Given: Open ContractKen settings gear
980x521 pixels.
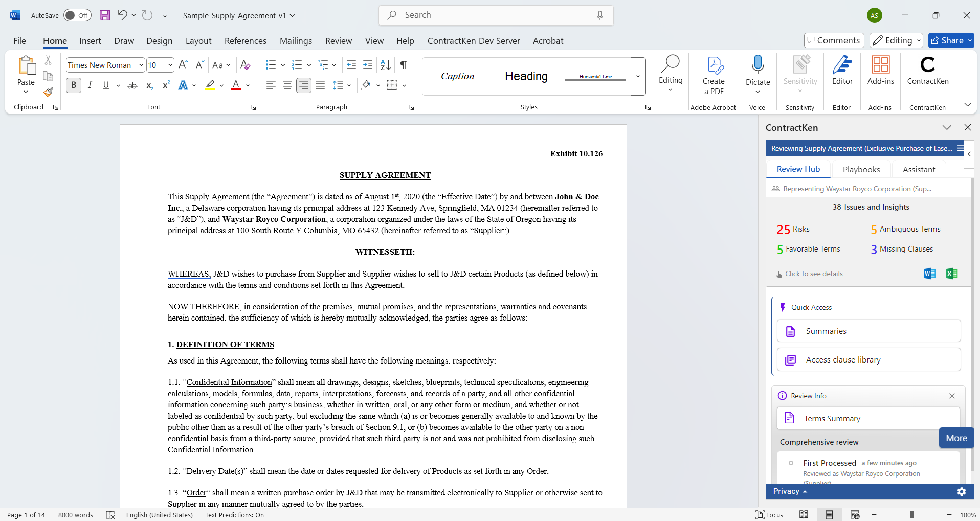Looking at the screenshot, I should click(x=962, y=491).
